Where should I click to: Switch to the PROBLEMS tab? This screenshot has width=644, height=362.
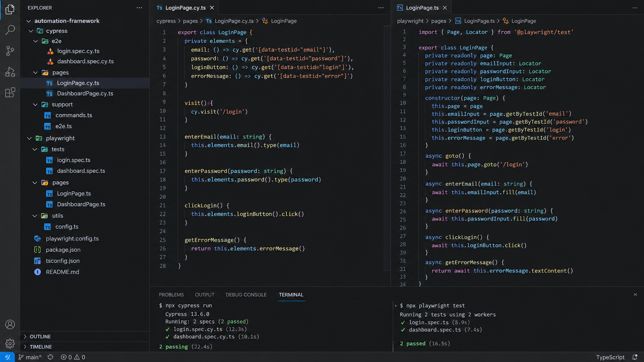point(171,295)
